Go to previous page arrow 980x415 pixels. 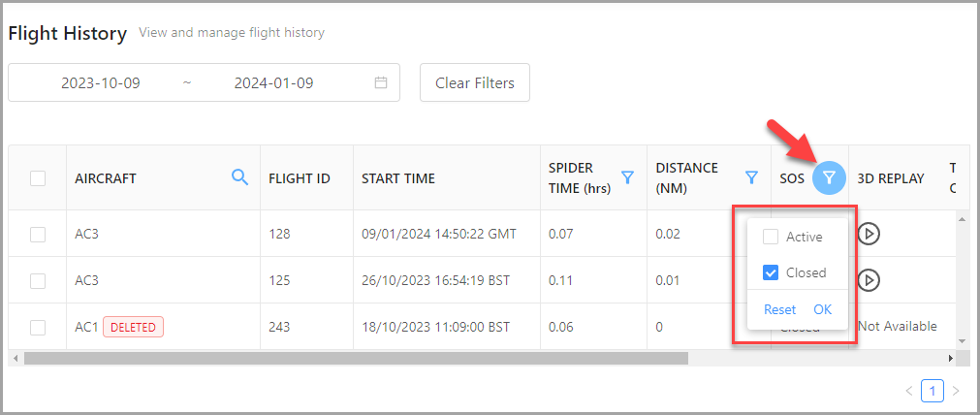[908, 391]
